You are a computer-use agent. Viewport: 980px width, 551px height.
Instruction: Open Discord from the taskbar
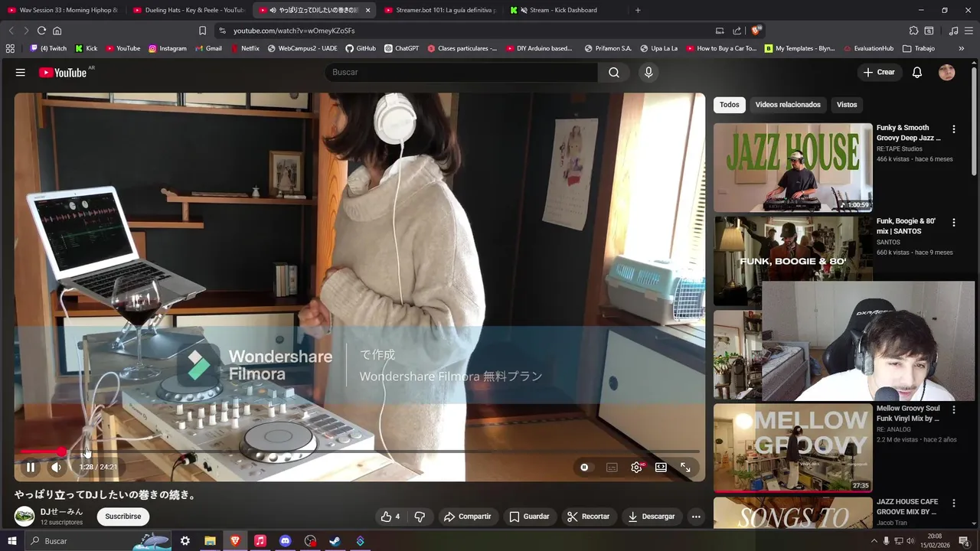(285, 541)
